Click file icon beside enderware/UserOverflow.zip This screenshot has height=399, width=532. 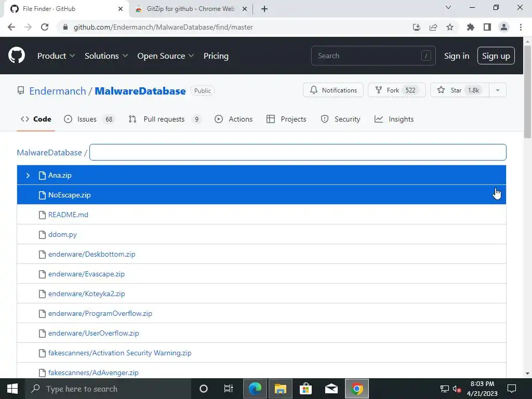(42, 333)
